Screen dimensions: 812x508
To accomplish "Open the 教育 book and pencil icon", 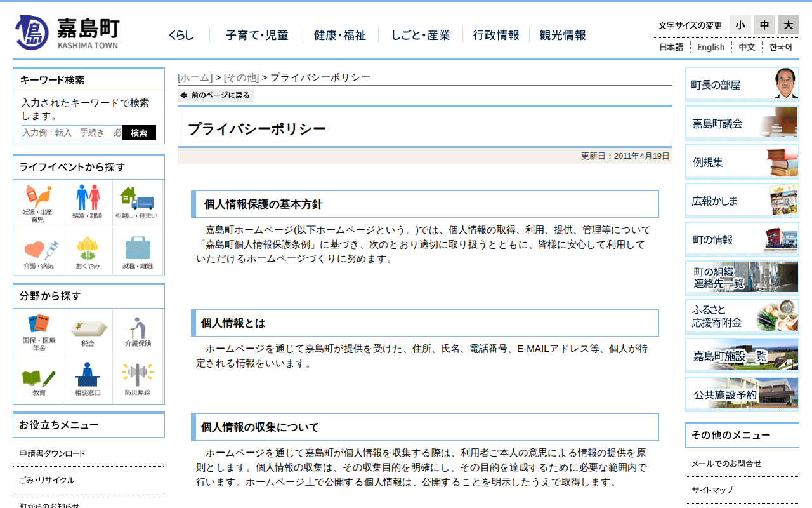I will 38,380.
